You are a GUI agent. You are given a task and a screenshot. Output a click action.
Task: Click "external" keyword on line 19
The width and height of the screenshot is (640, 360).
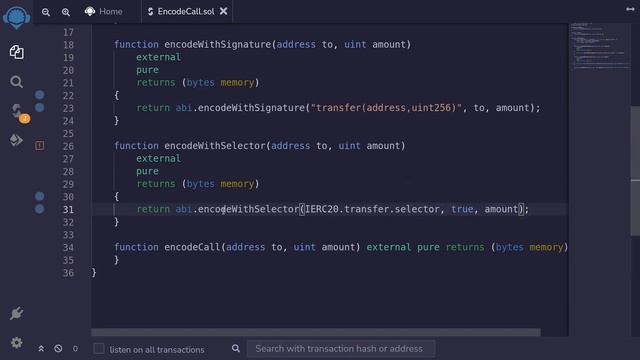click(x=158, y=57)
